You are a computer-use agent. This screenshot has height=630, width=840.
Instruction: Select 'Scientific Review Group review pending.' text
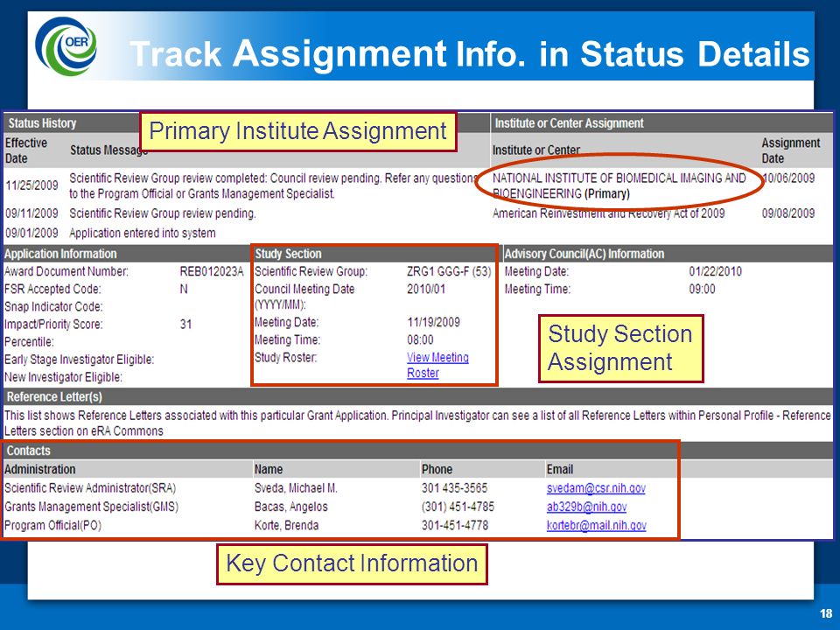click(x=163, y=213)
